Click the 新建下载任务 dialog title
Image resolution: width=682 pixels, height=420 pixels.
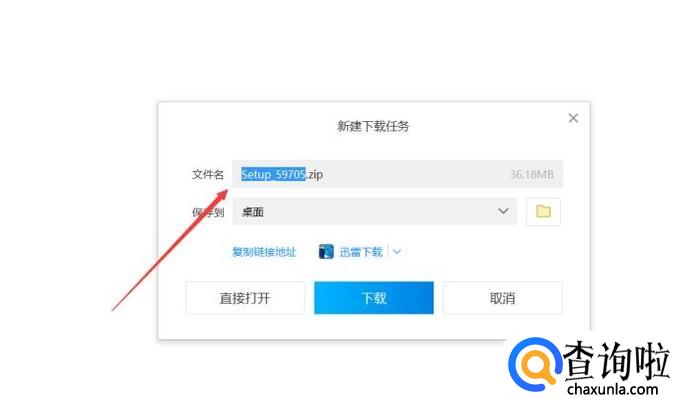373,126
